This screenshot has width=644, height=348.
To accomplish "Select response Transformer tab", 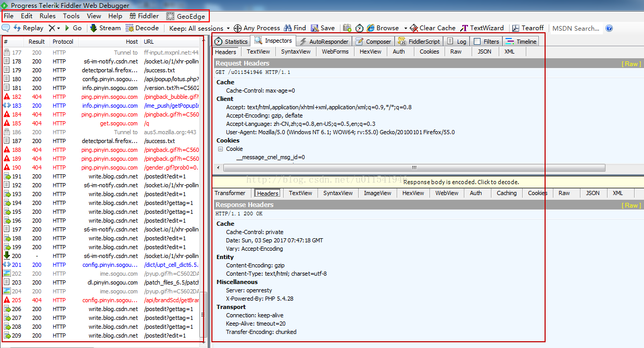I will (x=230, y=193).
